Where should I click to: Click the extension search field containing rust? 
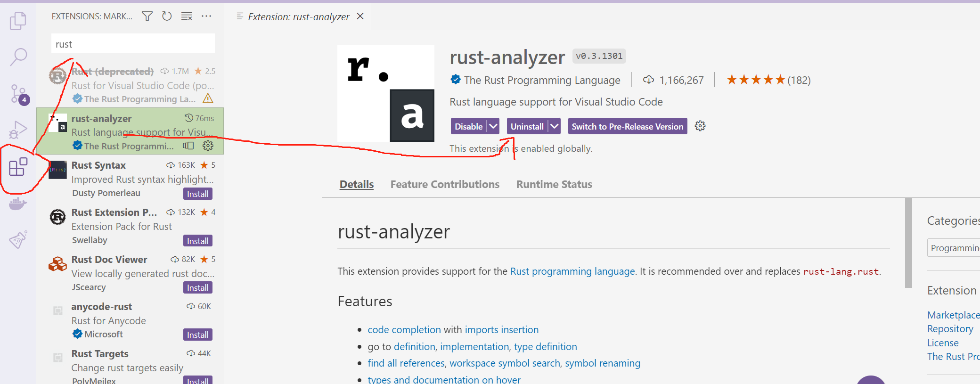(133, 44)
